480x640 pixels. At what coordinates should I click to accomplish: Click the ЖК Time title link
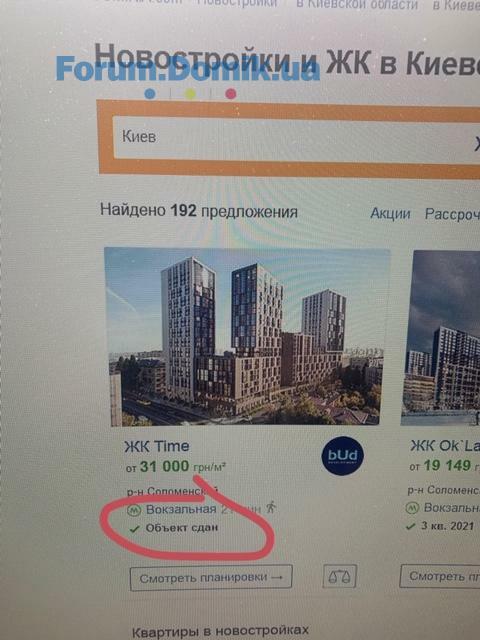pyautogui.click(x=157, y=446)
